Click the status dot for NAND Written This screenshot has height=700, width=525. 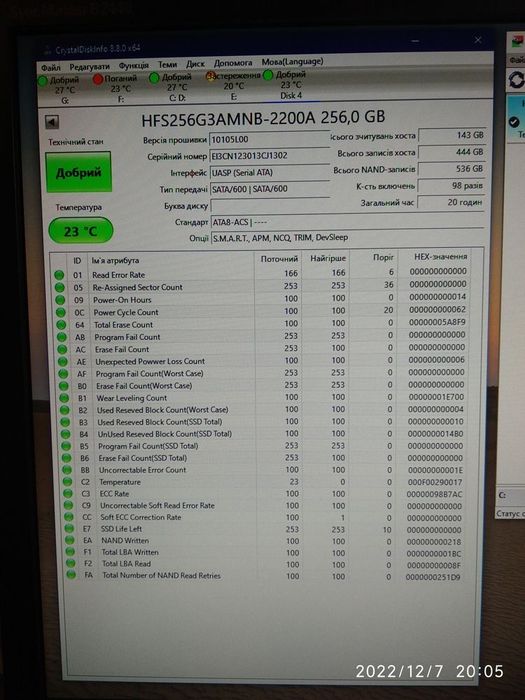click(x=70, y=540)
